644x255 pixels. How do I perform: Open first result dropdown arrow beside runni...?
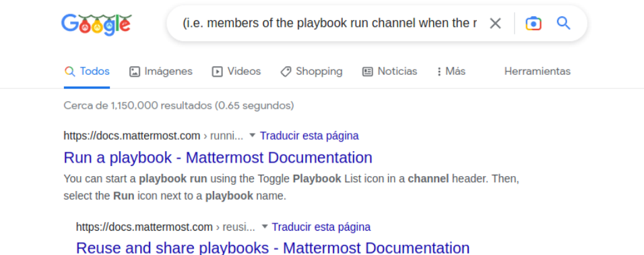[252, 136]
